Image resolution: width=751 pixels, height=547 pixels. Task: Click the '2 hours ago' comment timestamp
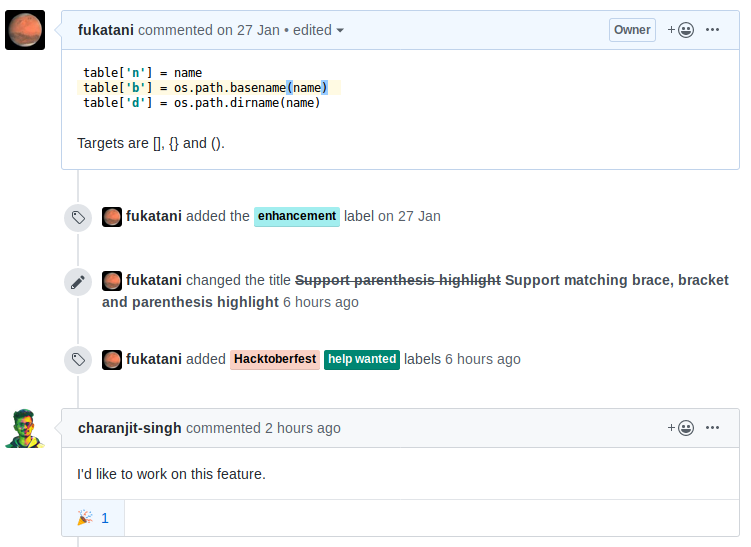point(302,428)
